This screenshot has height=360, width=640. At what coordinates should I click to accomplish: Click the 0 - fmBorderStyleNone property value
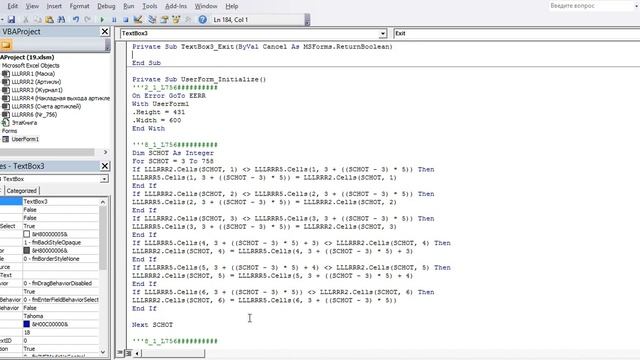[60, 259]
